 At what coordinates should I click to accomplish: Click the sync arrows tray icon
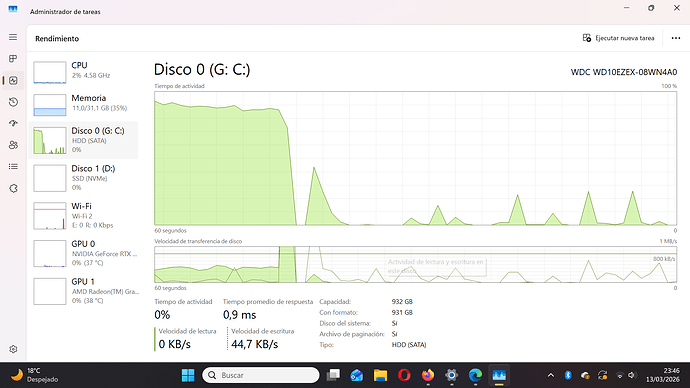[x=602, y=375]
